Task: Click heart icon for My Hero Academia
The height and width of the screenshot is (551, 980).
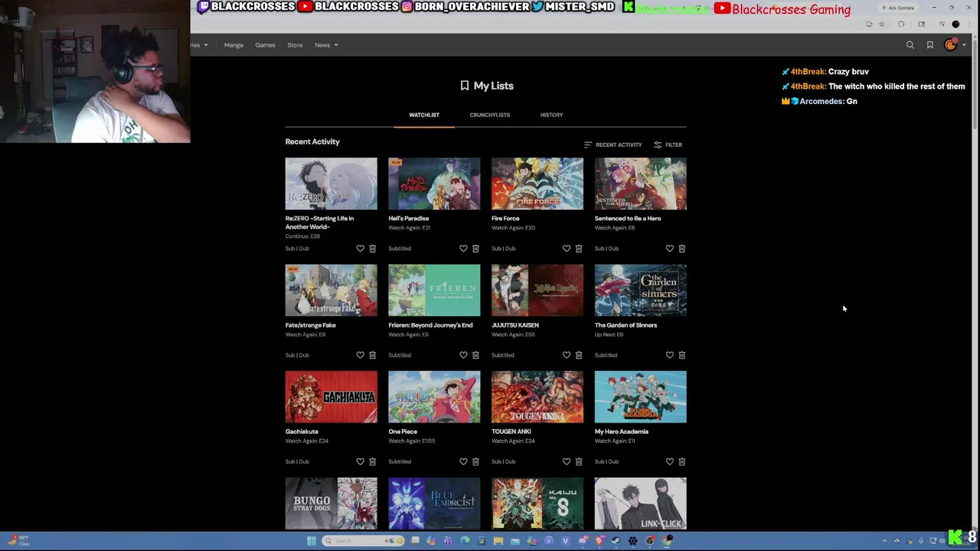Action: click(x=670, y=461)
